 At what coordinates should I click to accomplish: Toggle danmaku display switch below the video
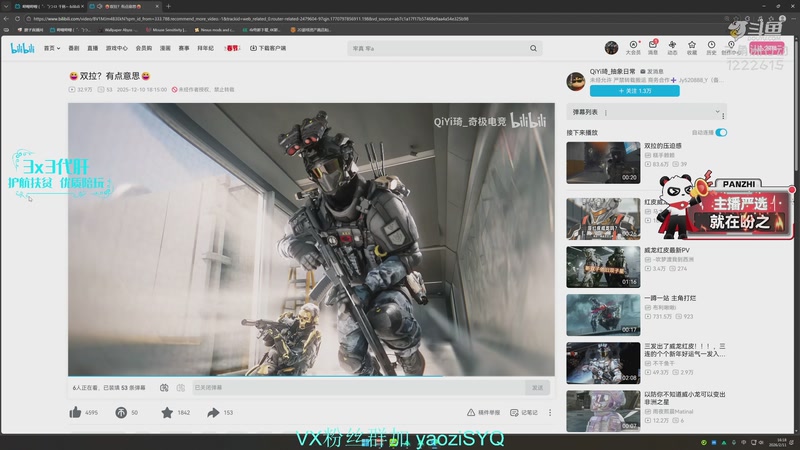click(164, 388)
